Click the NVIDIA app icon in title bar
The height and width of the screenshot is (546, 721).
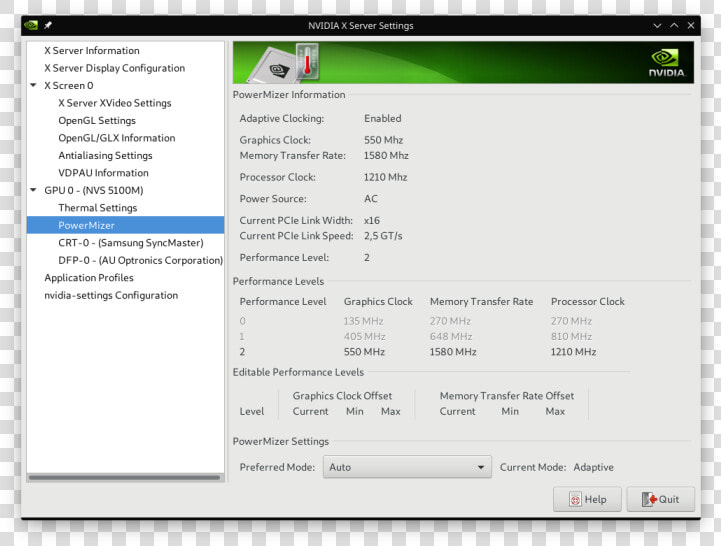coord(31,25)
